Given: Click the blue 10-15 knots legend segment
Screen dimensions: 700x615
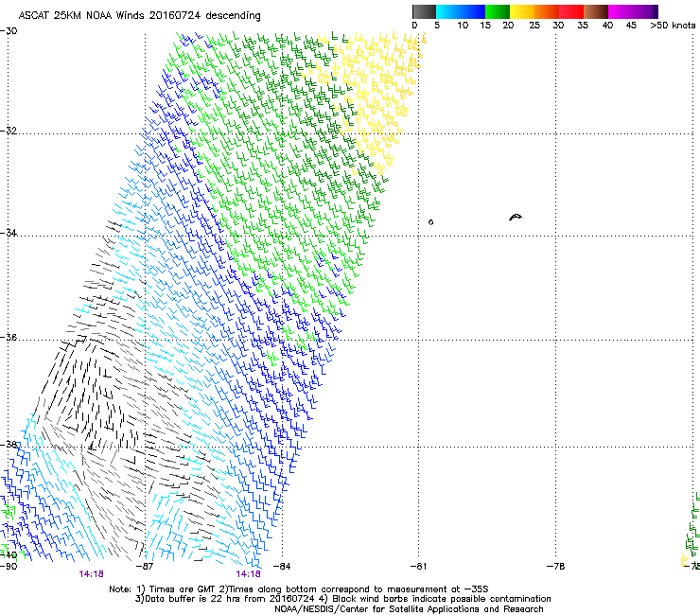Looking at the screenshot, I should 473,11.
